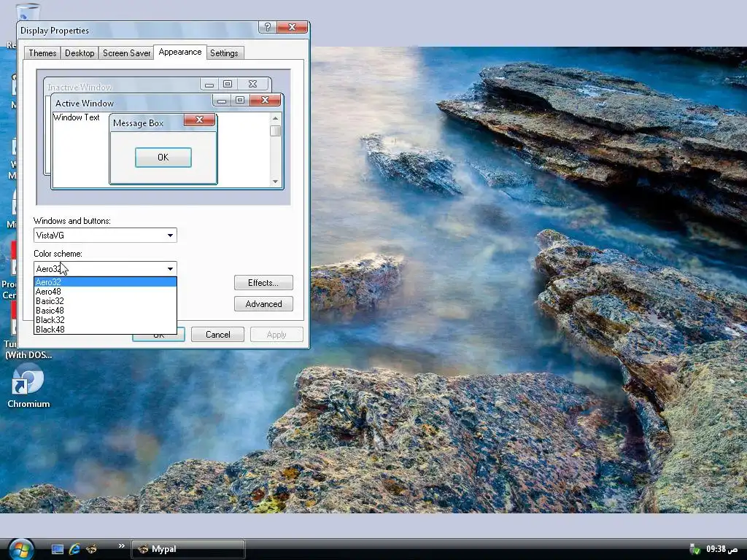The image size is (747, 560).
Task: Click the Inactive Window preview title
Action: click(x=80, y=87)
